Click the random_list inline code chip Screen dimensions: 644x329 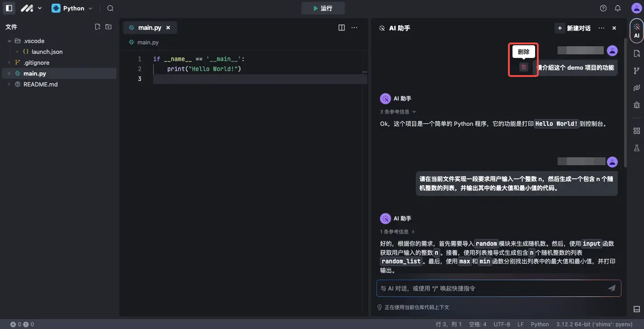pyautogui.click(x=401, y=261)
